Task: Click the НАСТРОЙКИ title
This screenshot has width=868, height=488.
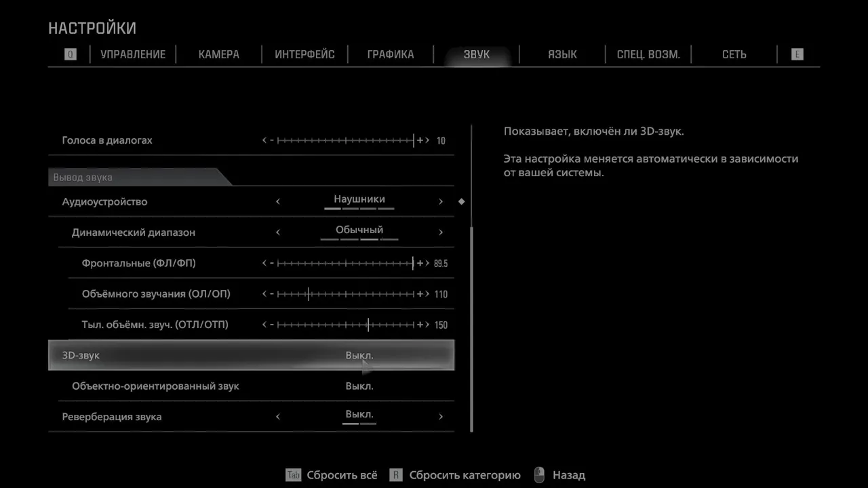Action: tap(92, 28)
